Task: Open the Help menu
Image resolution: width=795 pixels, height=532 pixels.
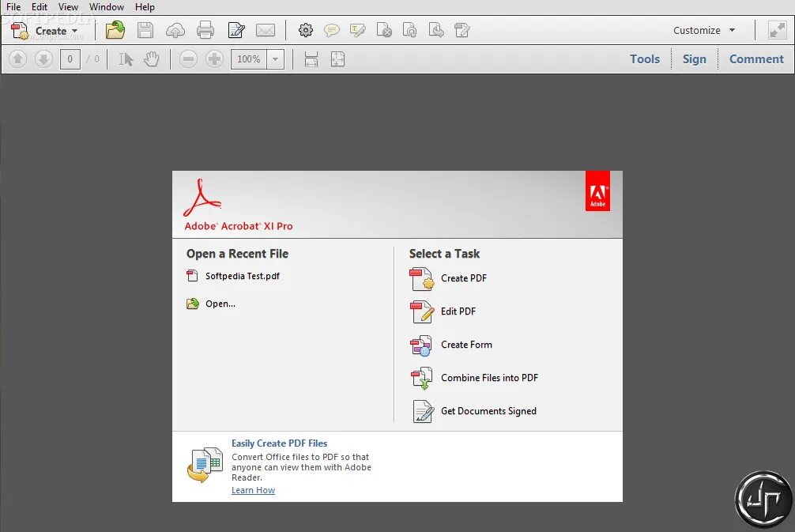Action: (145, 7)
